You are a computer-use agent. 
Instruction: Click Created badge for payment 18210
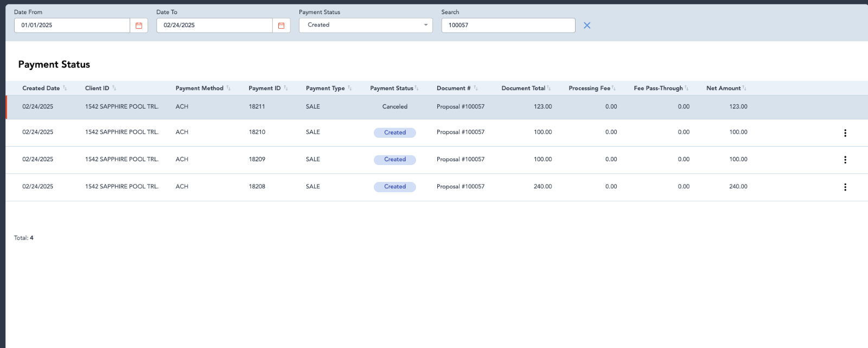(395, 132)
